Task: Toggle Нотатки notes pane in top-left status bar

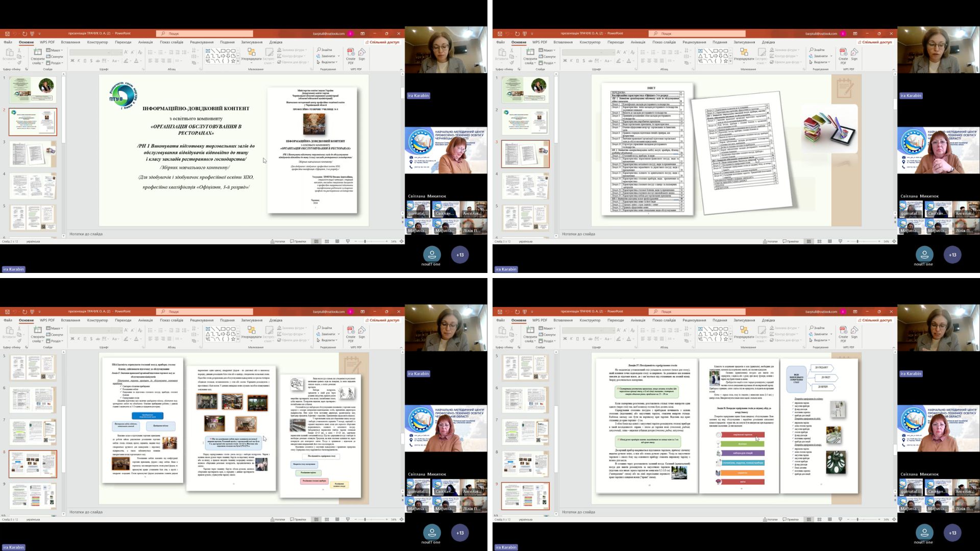Action: 278,241
